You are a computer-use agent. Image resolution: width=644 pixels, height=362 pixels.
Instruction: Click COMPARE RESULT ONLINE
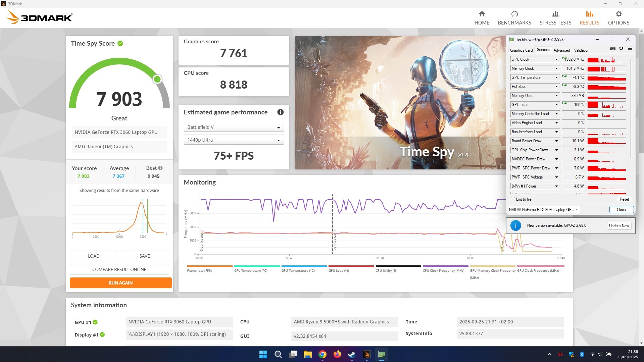click(119, 269)
